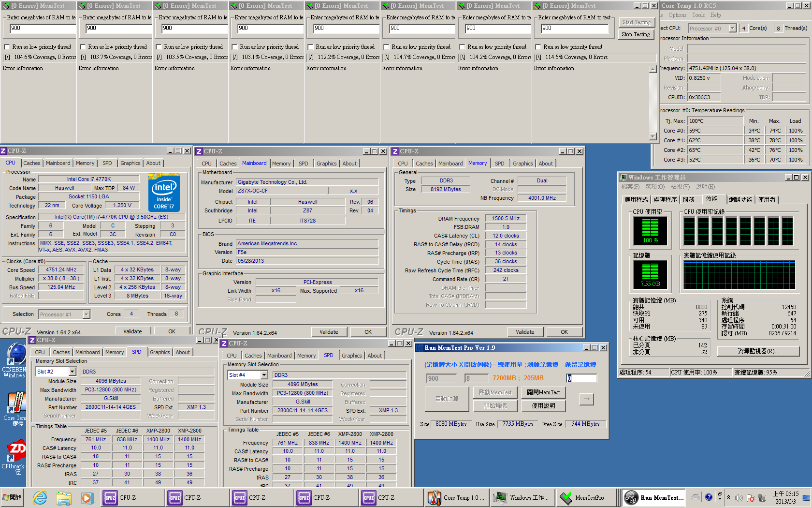Open About tab in CPU-Z Slot #2 window
This screenshot has height=508, width=812.
point(183,353)
